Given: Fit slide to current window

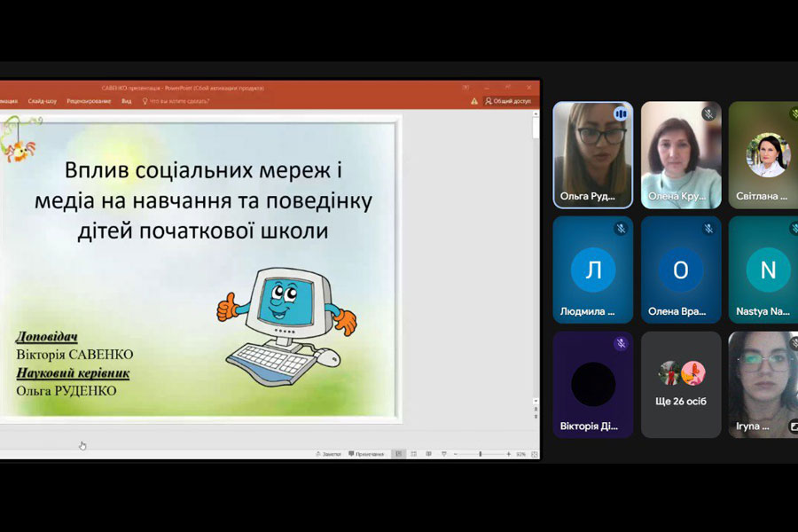Looking at the screenshot, I should [535, 454].
